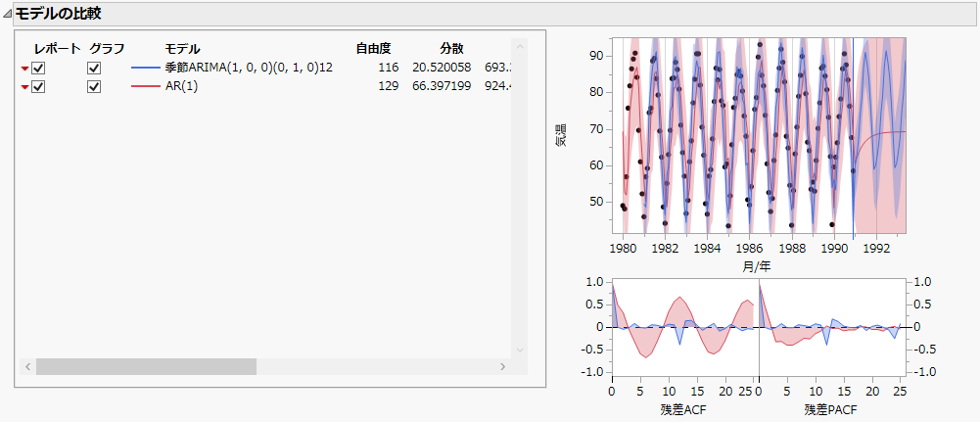Click the 分散 column header
The image size is (980, 422).
tap(451, 48)
